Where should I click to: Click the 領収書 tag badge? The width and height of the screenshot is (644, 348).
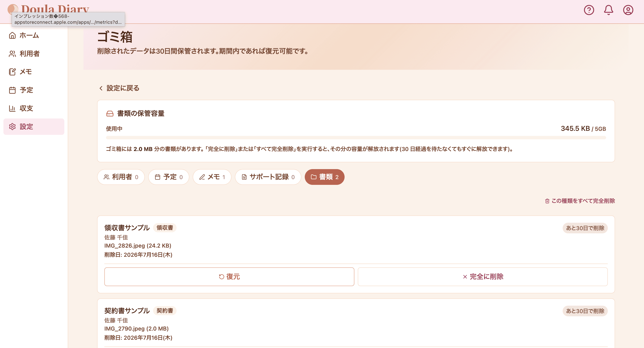click(x=165, y=228)
